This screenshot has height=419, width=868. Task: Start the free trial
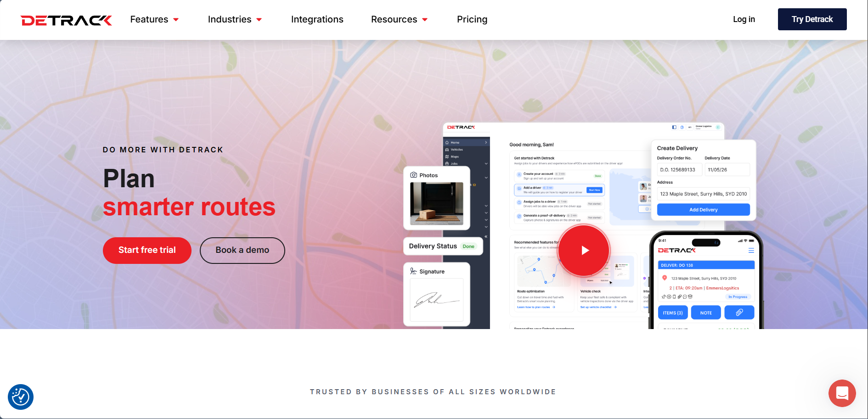tap(147, 250)
